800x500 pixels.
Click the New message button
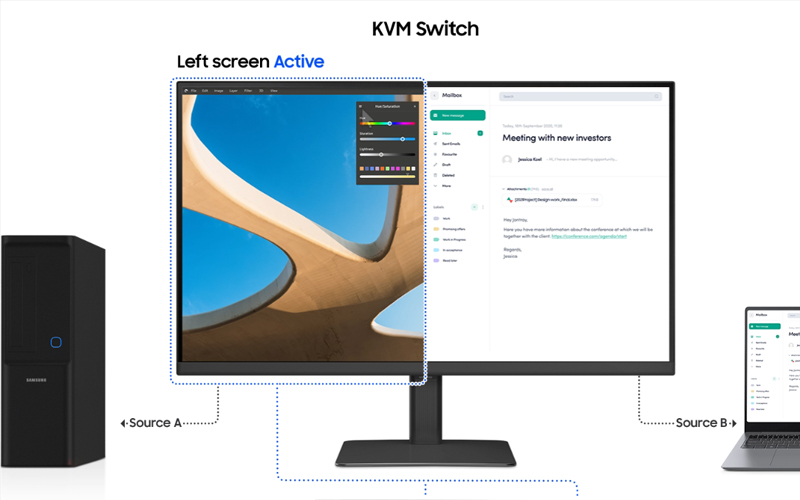click(x=458, y=115)
